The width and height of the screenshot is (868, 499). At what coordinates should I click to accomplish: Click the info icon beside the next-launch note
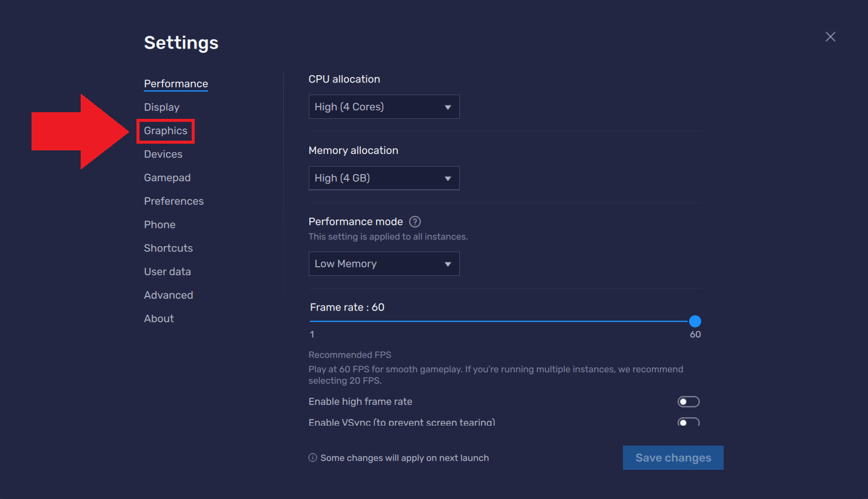313,458
